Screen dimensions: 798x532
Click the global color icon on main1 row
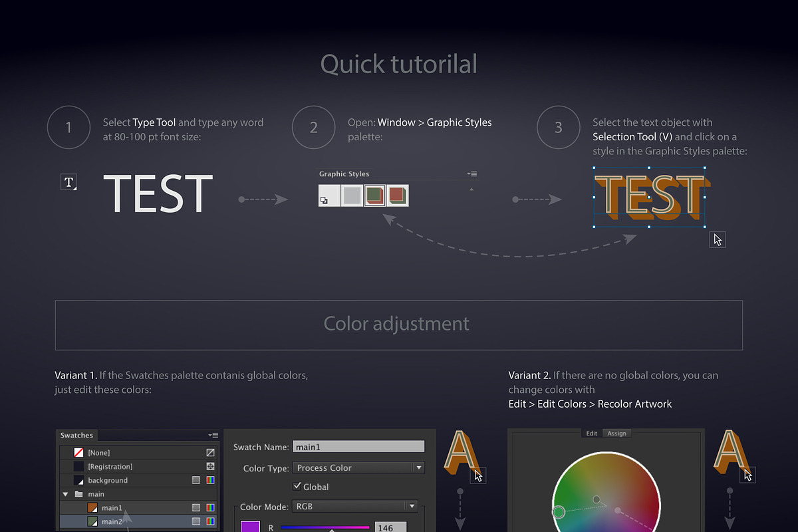pyautogui.click(x=196, y=508)
